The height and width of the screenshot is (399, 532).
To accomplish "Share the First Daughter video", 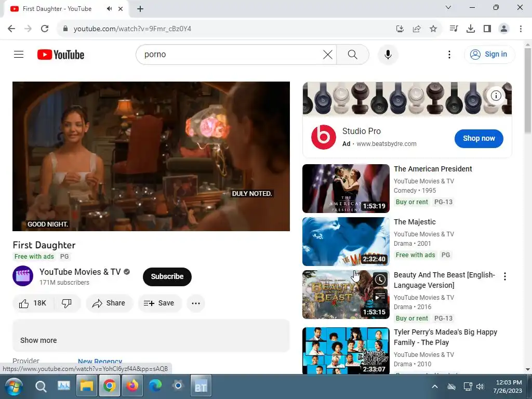I will [109, 303].
